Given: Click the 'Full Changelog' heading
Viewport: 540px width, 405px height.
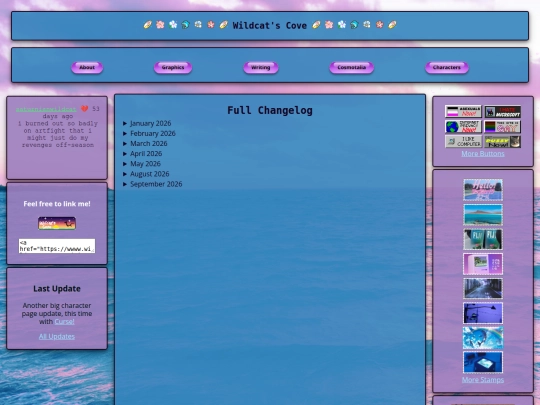Looking at the screenshot, I should click(x=270, y=110).
